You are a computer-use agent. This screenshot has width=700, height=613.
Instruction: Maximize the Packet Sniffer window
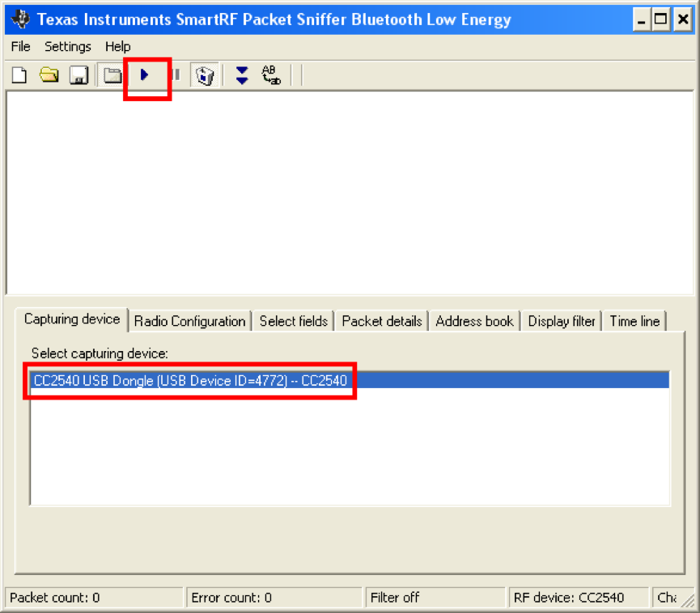pyautogui.click(x=660, y=19)
